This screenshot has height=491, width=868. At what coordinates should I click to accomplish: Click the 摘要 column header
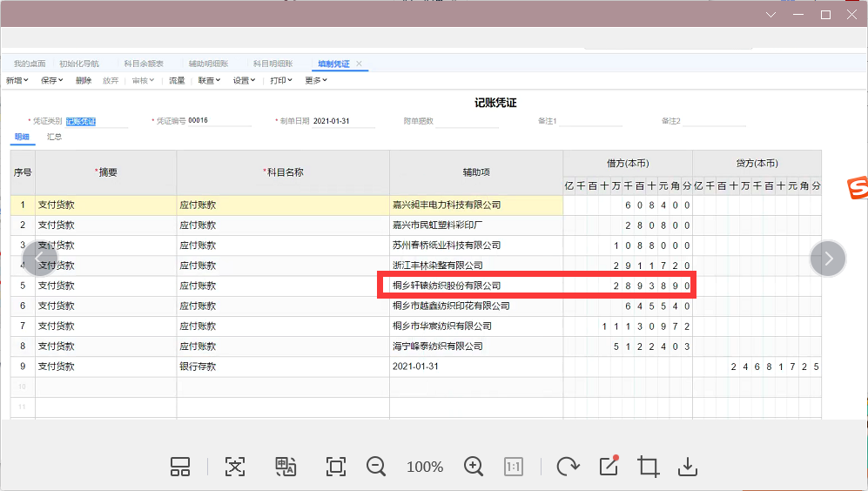pos(105,172)
